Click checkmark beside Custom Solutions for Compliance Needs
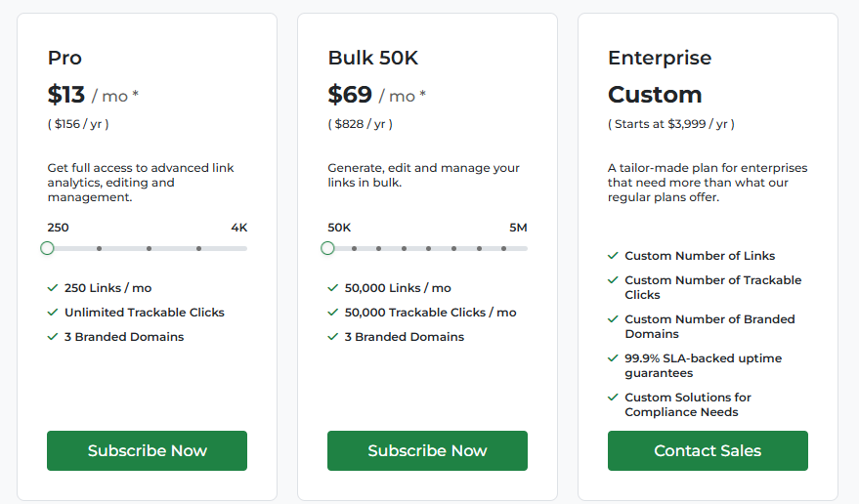859x504 pixels. click(x=613, y=398)
